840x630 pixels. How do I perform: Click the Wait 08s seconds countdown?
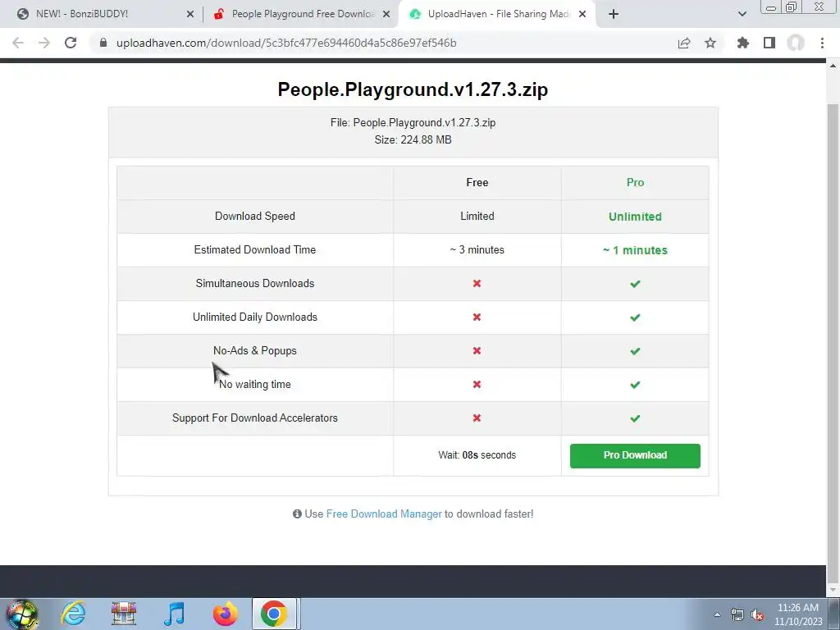pos(477,454)
